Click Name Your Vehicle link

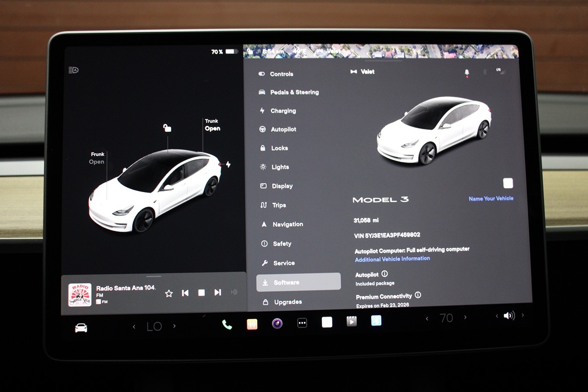point(491,198)
